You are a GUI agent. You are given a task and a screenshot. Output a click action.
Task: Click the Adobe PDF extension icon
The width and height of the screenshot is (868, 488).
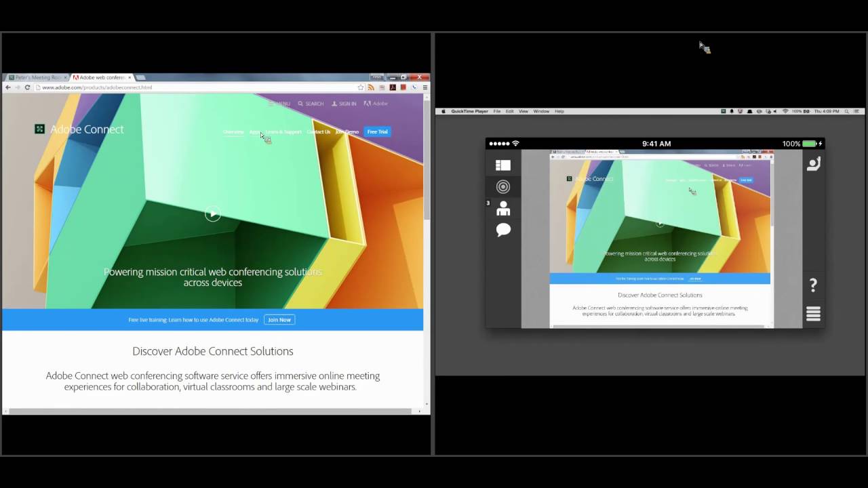pyautogui.click(x=393, y=87)
